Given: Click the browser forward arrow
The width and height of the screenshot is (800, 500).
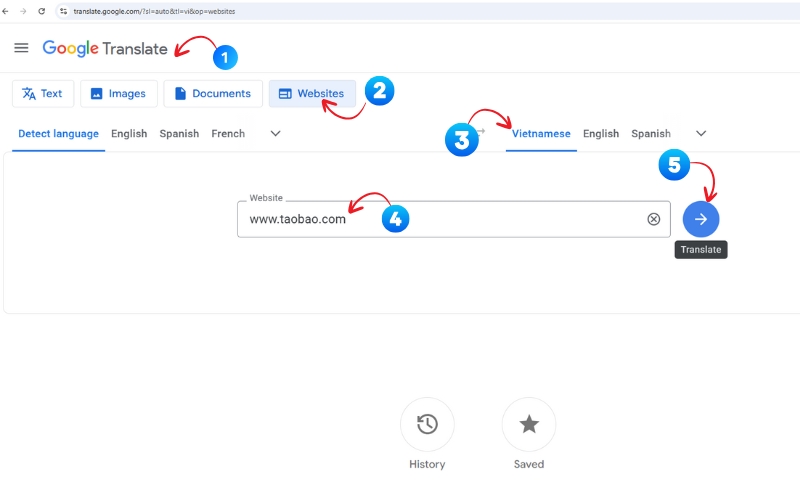Looking at the screenshot, I should pos(23,11).
